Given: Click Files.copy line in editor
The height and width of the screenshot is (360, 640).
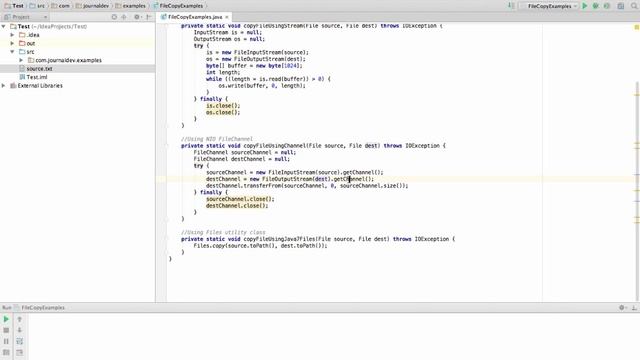Looking at the screenshot, I should [x=260, y=246].
